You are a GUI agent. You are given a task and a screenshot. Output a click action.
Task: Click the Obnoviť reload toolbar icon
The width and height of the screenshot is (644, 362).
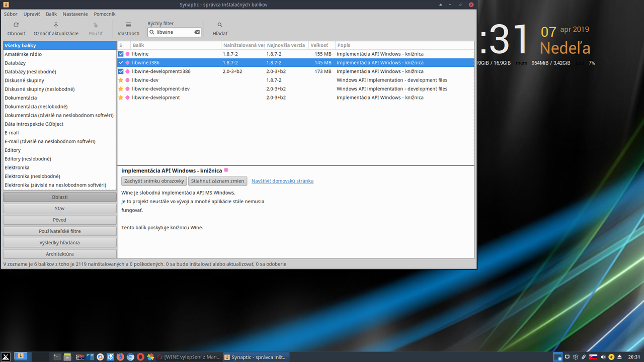(x=16, y=25)
